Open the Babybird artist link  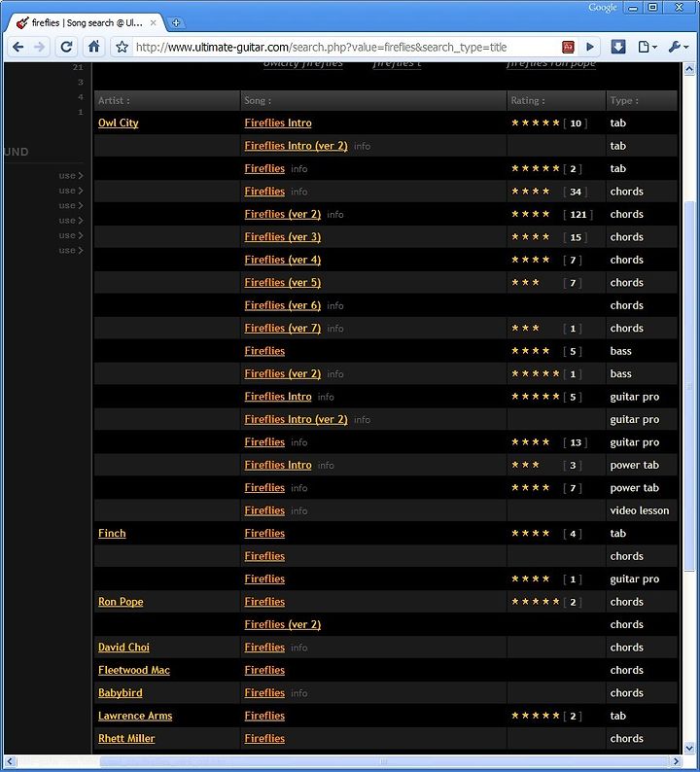[x=121, y=692]
